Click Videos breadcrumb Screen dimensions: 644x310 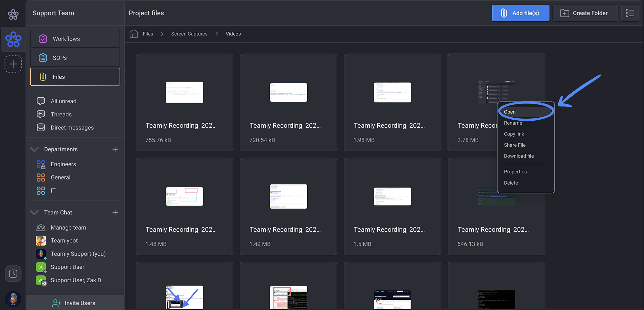[233, 34]
